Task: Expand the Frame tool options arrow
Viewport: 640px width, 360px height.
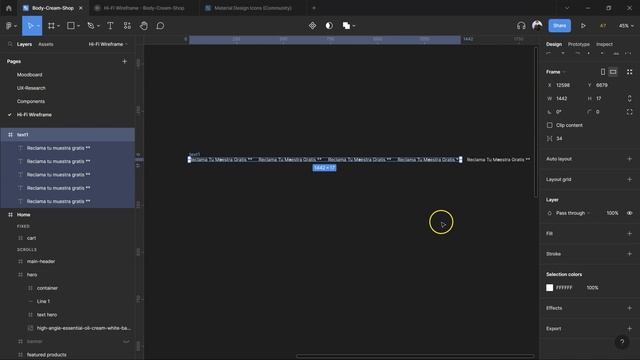Action: (x=59, y=26)
